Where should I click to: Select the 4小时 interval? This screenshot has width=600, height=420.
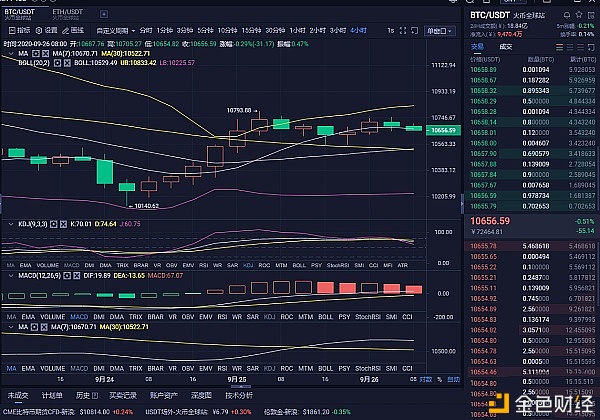(x=359, y=30)
